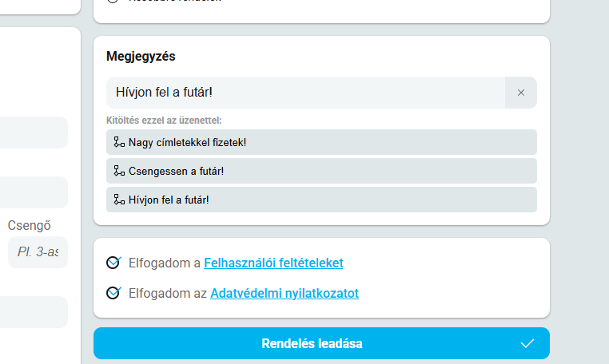Click the icon beside the "Csengessen a futár!" suggestion
609x364 pixels.
click(119, 171)
